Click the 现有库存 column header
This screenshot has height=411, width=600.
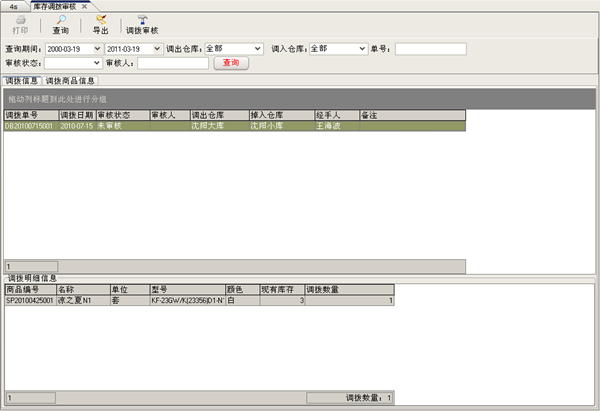tap(280, 289)
